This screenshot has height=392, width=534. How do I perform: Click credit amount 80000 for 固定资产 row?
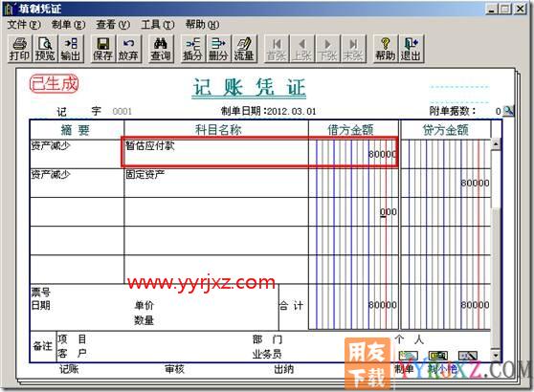[475, 183]
